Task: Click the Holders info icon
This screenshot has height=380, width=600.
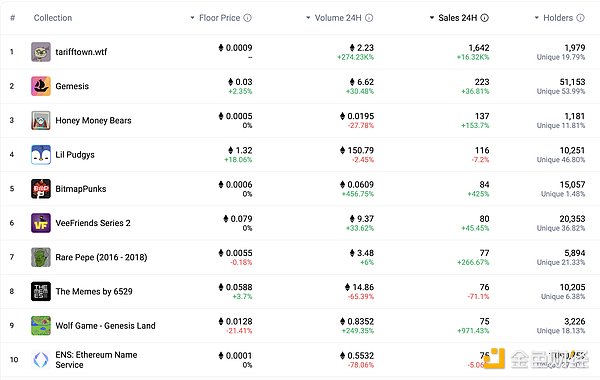Action: (x=580, y=18)
